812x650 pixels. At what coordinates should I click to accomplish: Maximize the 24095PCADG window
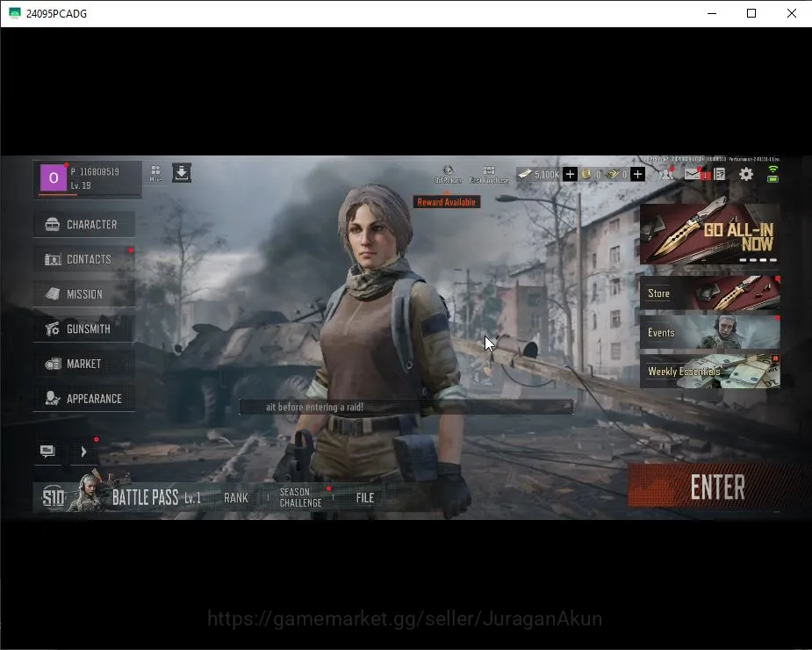tap(751, 13)
